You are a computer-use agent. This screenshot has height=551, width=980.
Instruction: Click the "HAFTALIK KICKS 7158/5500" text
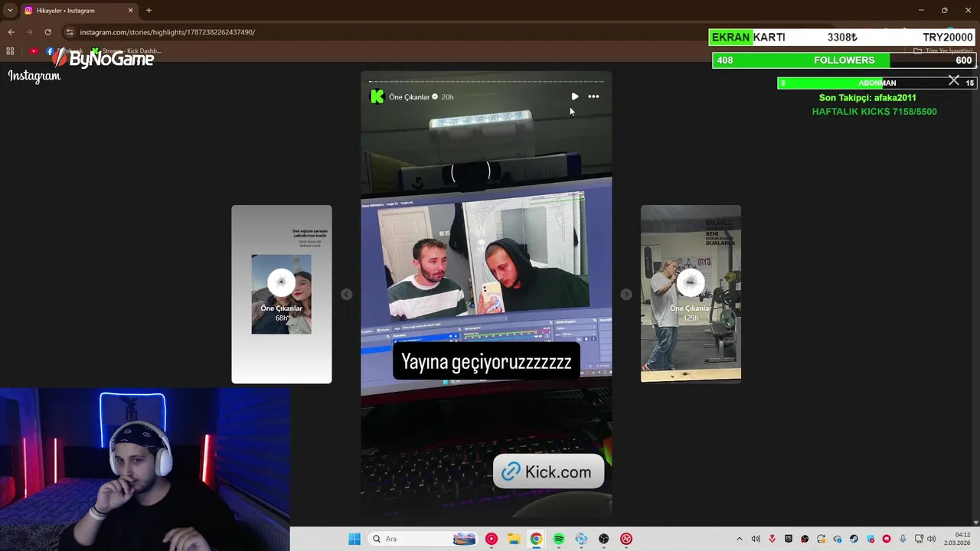click(874, 112)
